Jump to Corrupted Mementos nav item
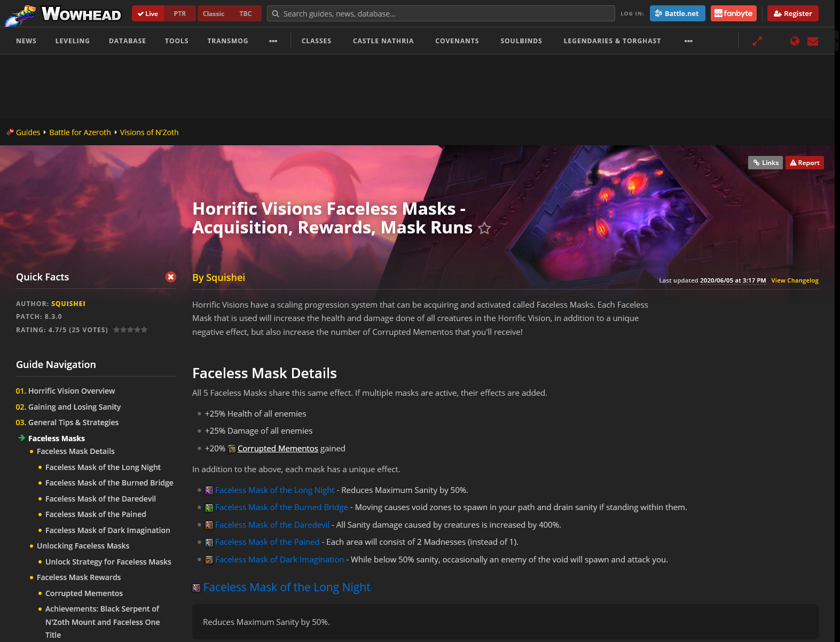Viewport: 840px width, 642px height. (x=84, y=593)
